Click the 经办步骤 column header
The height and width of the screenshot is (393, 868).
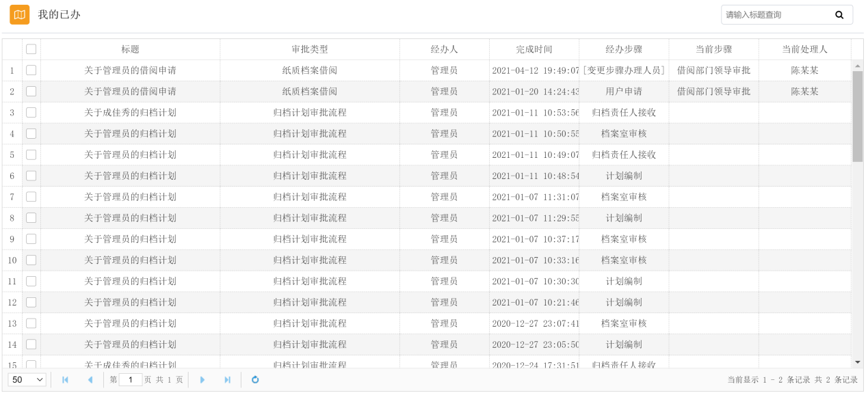point(624,49)
